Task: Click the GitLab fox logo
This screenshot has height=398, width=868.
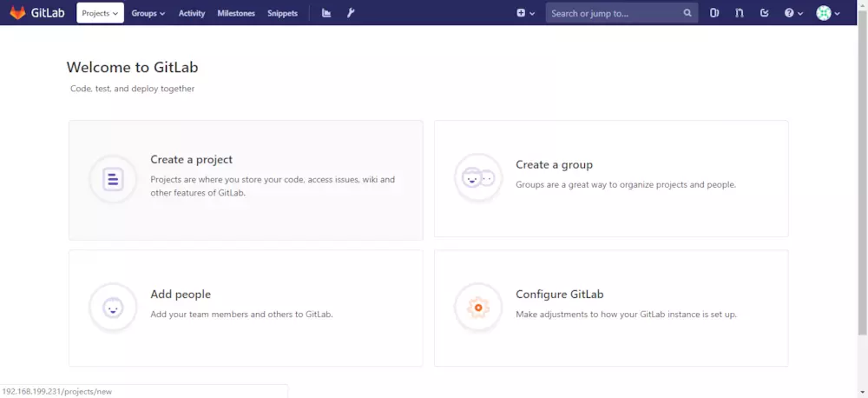Action: coord(17,13)
